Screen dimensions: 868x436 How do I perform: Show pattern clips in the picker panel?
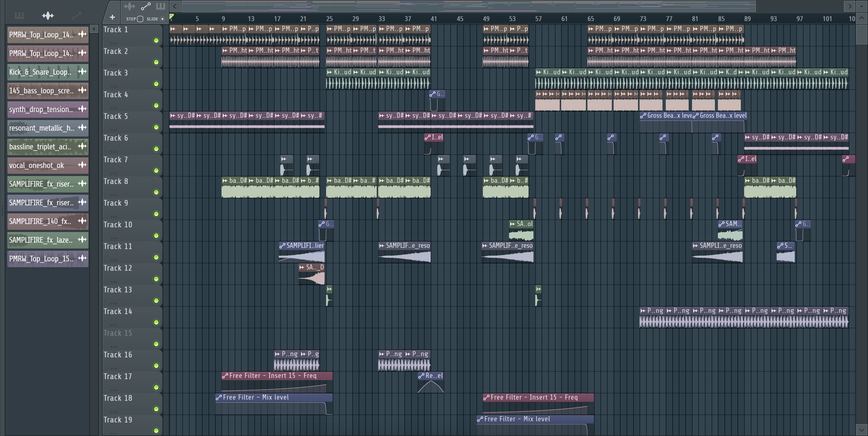[19, 15]
